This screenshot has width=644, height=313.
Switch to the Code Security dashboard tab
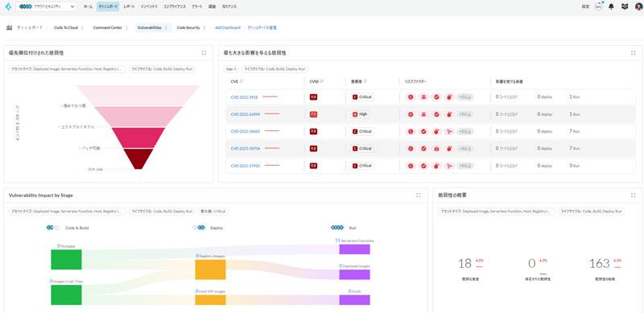click(188, 27)
